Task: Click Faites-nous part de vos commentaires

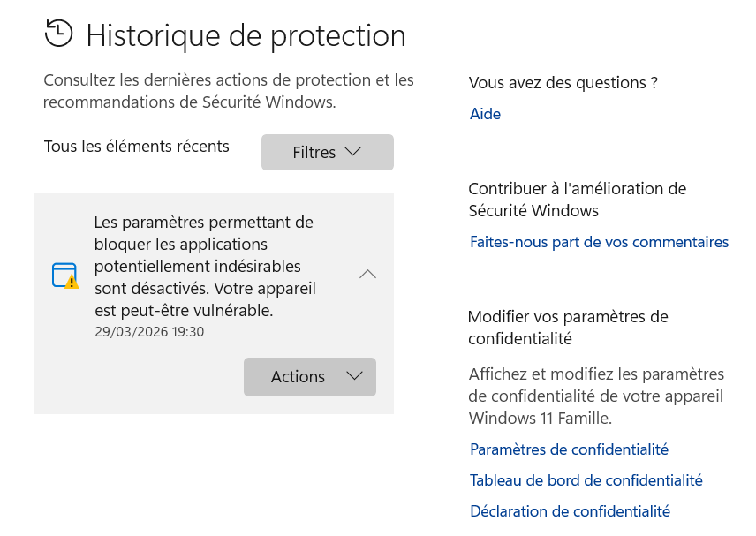Action: tap(599, 242)
